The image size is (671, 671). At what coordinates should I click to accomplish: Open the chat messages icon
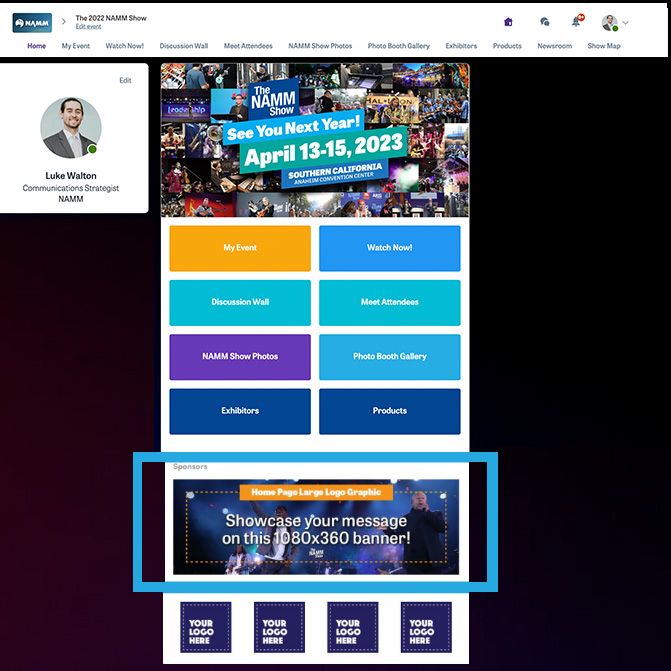(x=544, y=22)
